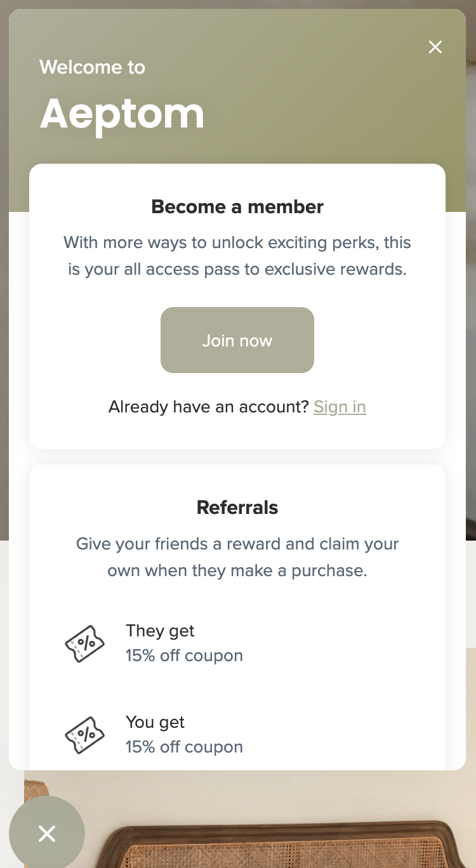This screenshot has width=476, height=868.
Task: Click the Give your friends a reward description
Action: click(237, 557)
